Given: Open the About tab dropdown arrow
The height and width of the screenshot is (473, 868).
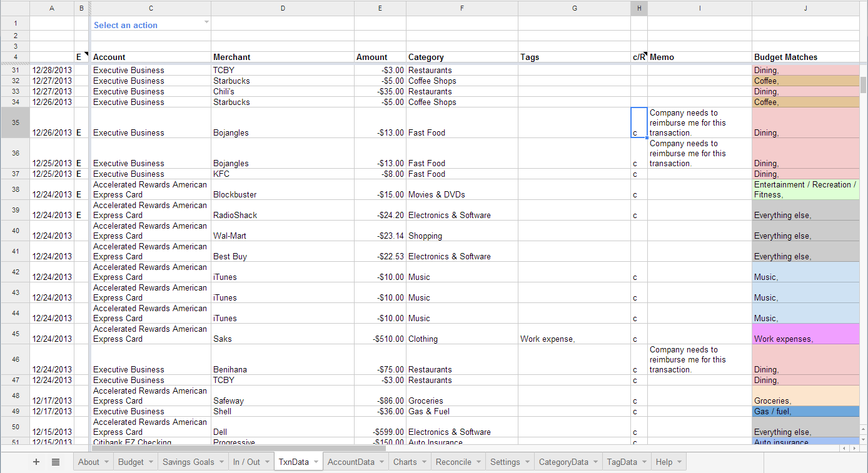Looking at the screenshot, I should (x=106, y=462).
